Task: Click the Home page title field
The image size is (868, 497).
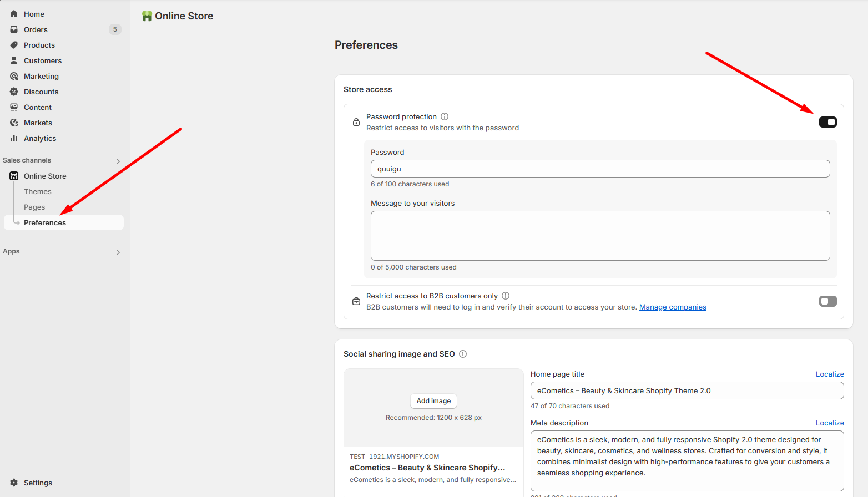Action: (x=687, y=390)
